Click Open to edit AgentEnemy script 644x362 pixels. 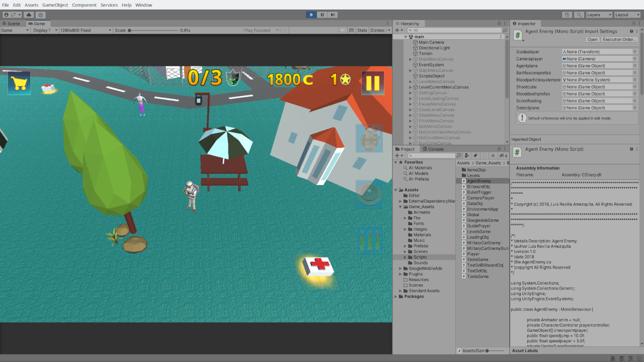(x=593, y=39)
